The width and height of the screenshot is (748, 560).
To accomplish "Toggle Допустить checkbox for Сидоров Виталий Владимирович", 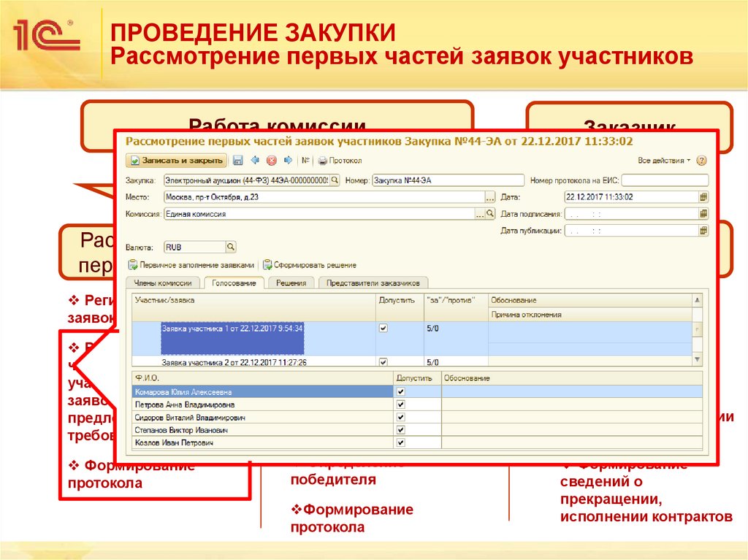I will pos(399,418).
